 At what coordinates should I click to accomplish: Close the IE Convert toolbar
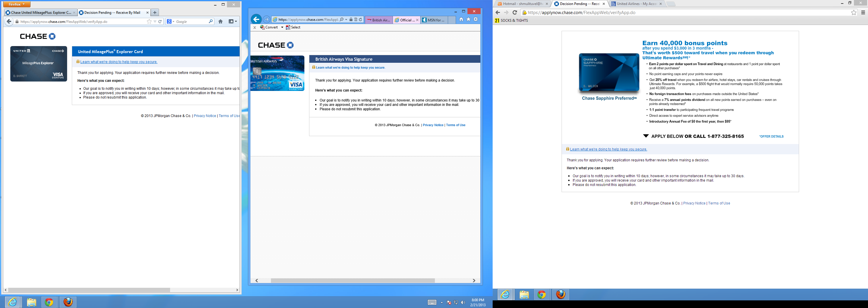[x=255, y=28]
